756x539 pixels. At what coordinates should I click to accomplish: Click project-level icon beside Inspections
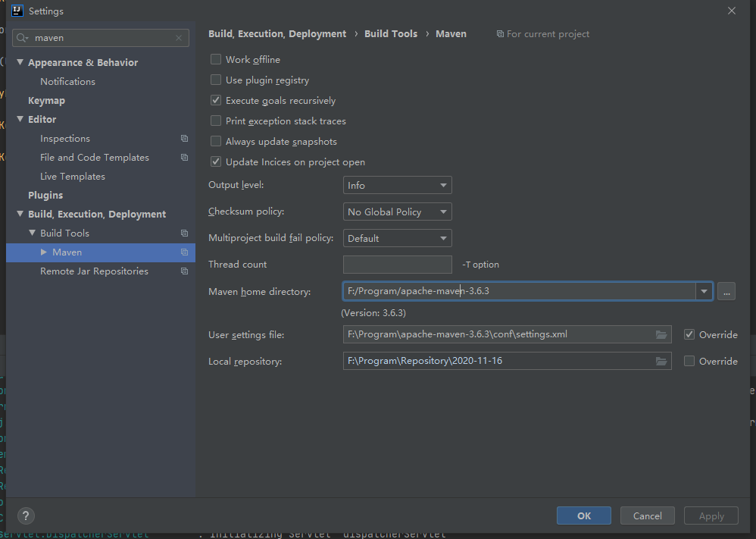[184, 139]
